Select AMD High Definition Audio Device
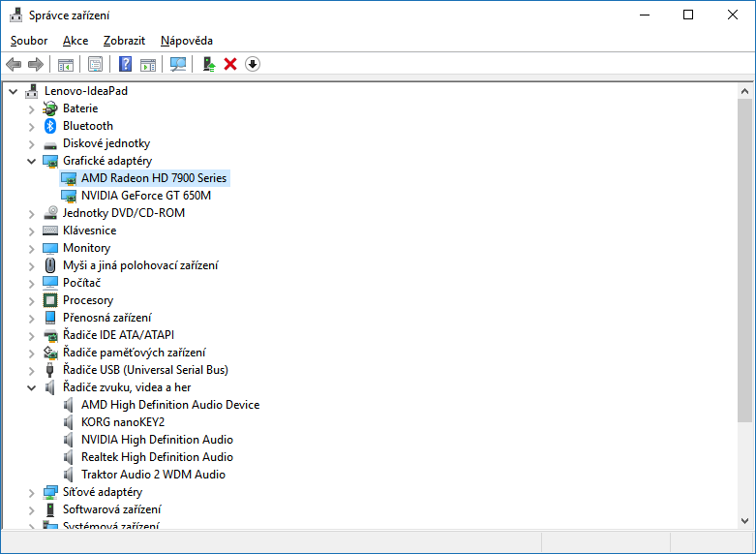This screenshot has width=756, height=554. pos(170,405)
